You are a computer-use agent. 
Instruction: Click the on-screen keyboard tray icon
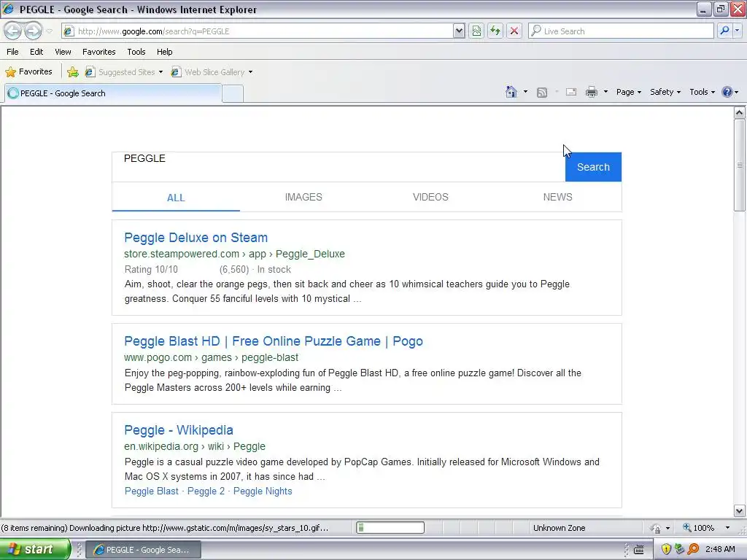tap(639, 550)
